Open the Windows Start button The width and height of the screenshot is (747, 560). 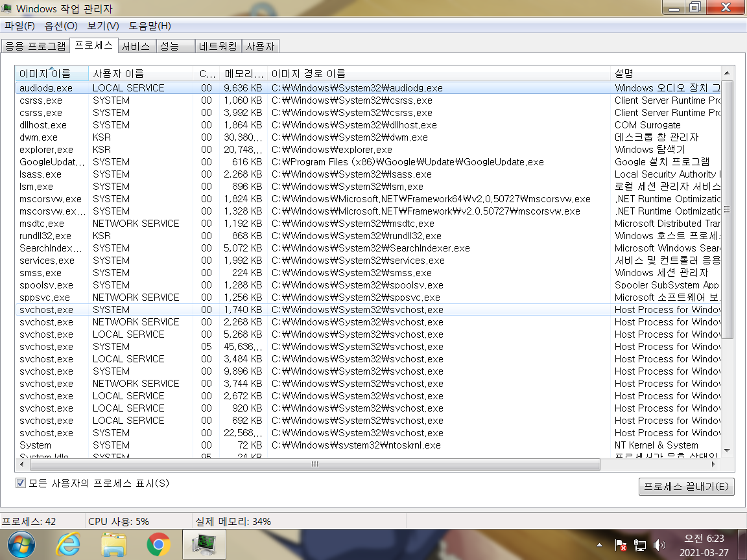[21, 544]
